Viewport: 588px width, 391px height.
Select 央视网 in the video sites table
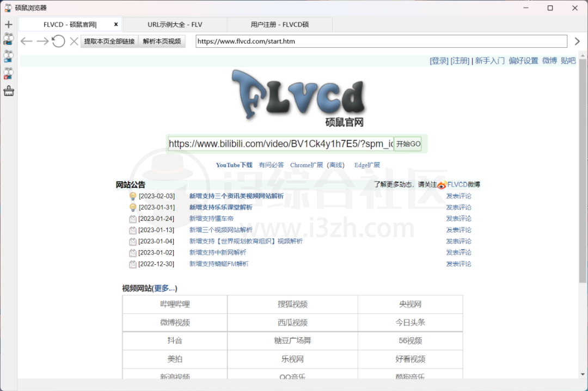pos(411,304)
